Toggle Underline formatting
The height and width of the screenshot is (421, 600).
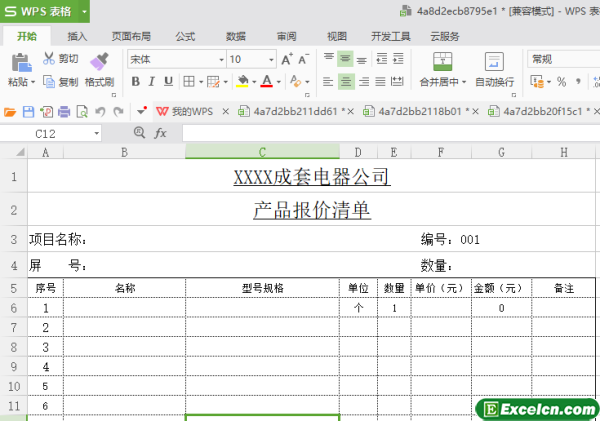[x=170, y=81]
